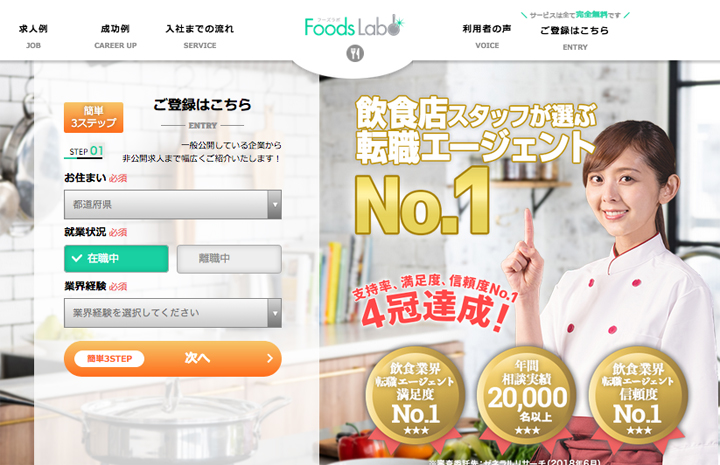Viewport: 720px width, 465px height.
Task: Click the fork and knife icon under the logo
Action: coord(354,53)
